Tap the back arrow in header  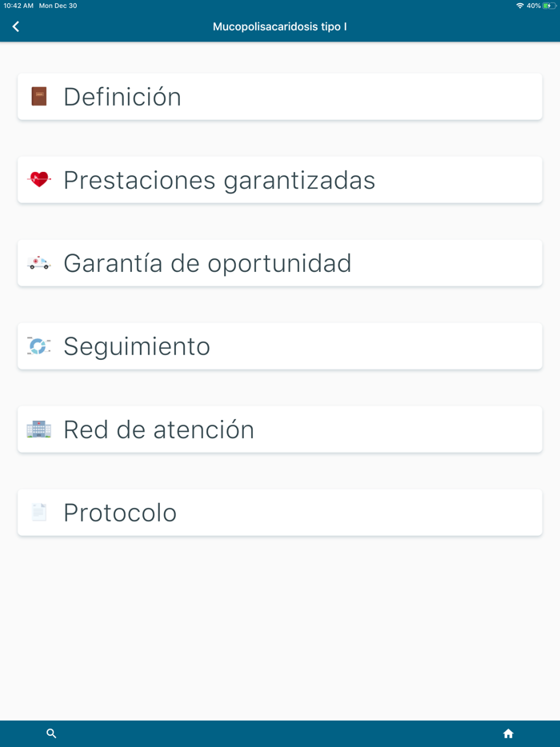pyautogui.click(x=16, y=27)
